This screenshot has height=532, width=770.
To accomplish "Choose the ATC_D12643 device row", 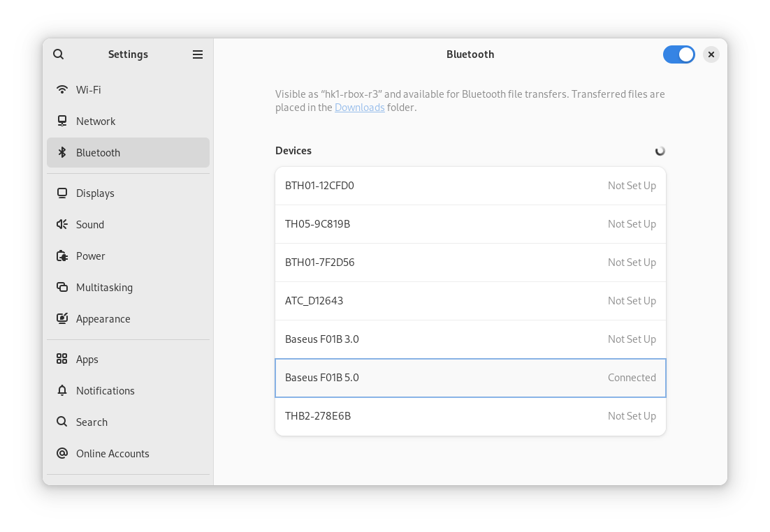I will [x=470, y=301].
